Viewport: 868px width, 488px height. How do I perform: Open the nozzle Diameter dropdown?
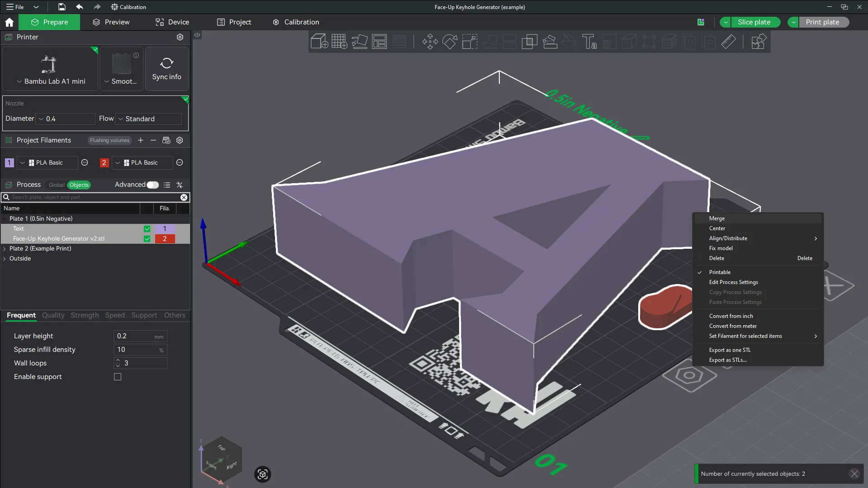click(x=65, y=119)
